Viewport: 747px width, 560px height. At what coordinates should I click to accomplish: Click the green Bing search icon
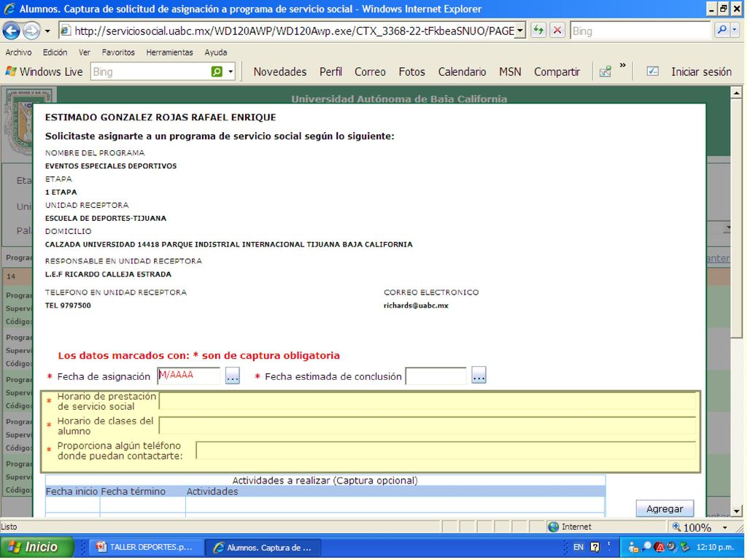(x=217, y=72)
